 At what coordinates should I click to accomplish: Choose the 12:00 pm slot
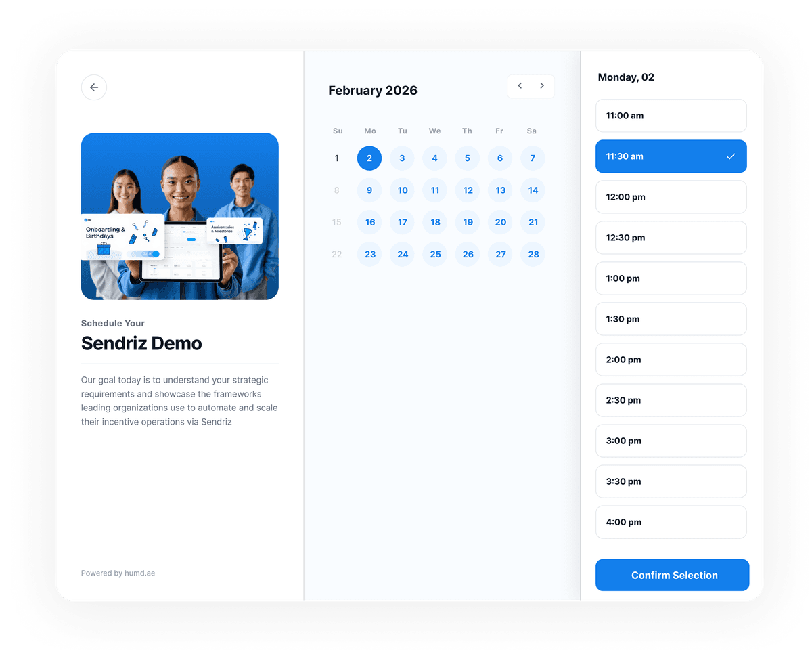click(x=671, y=197)
